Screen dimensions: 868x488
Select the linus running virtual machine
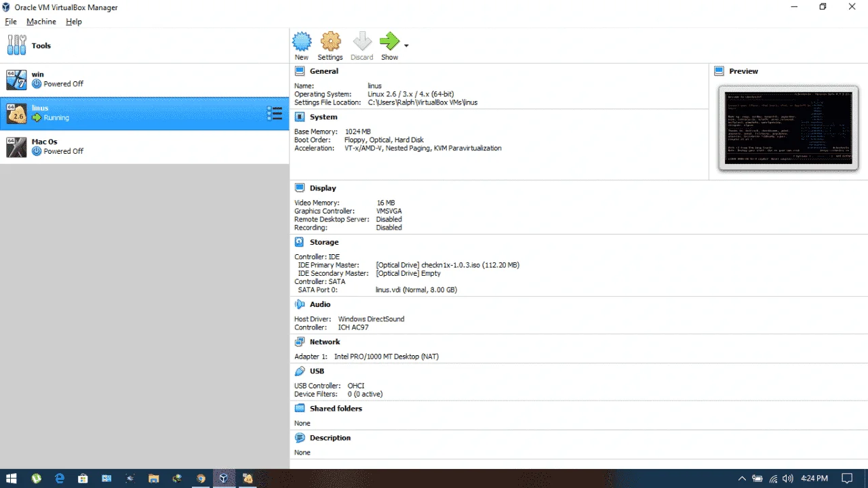(144, 113)
